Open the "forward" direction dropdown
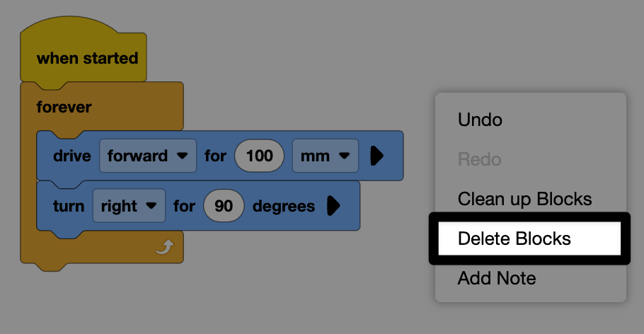Screen dimensions: 644x334 pyautogui.click(x=147, y=156)
